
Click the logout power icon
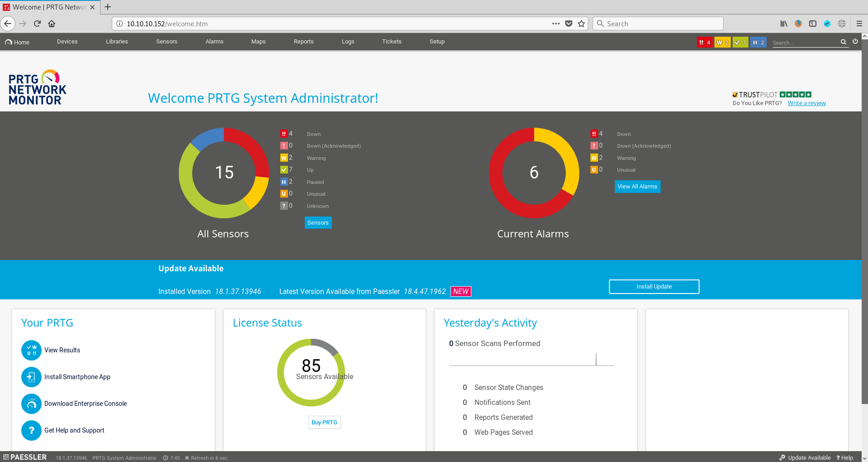coord(855,41)
